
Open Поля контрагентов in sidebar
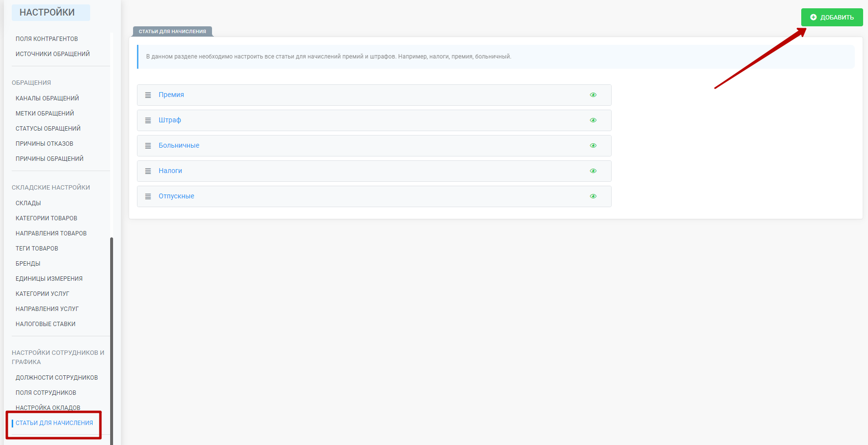(47, 39)
